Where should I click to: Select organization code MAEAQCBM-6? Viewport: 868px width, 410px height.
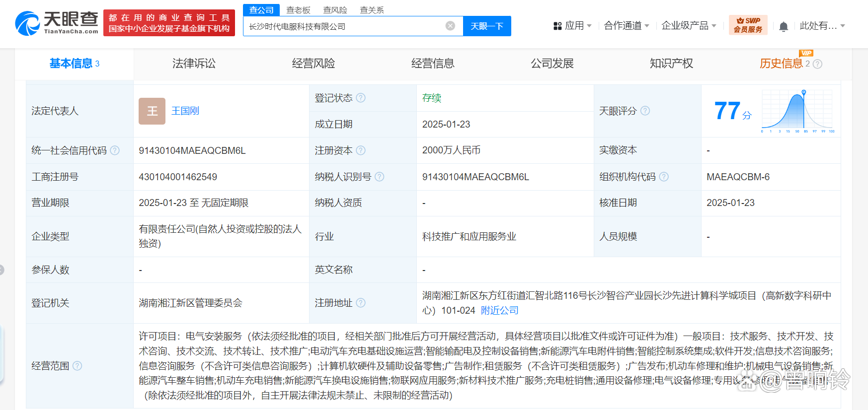(x=738, y=177)
